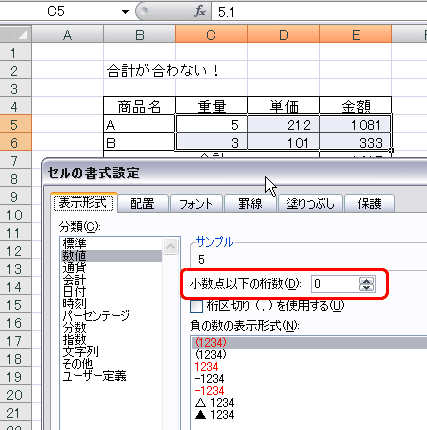The width and height of the screenshot is (427, 430).
Task: Select ユーザー定義 category
Action: (x=95, y=376)
